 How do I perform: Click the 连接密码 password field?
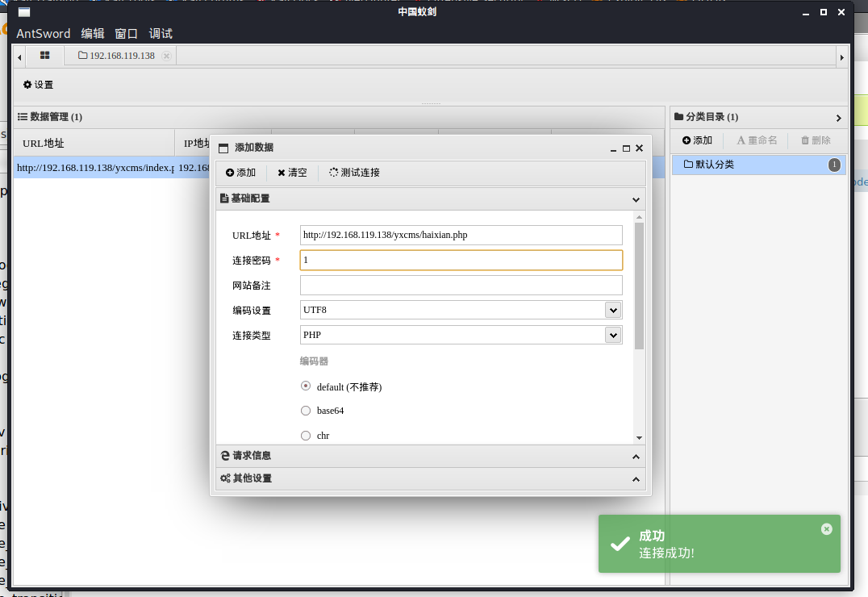pyautogui.click(x=461, y=261)
